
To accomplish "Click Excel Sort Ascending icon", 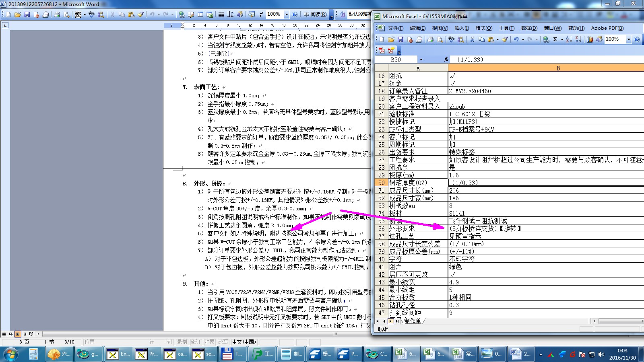I will click(569, 39).
